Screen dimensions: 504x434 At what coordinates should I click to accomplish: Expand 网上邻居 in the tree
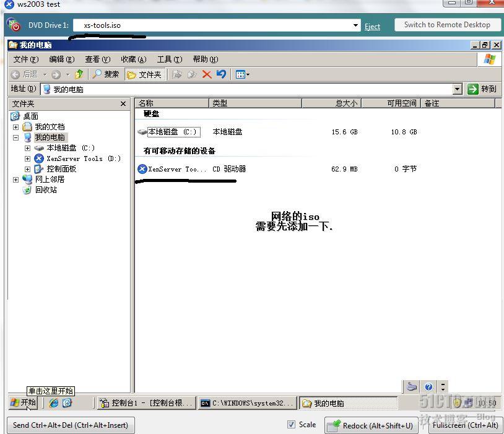pos(15,180)
